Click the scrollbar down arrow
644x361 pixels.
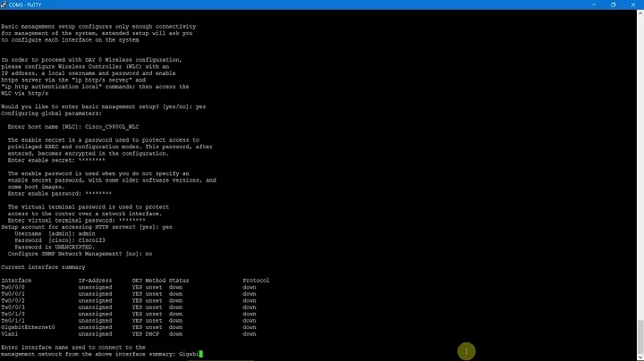tap(640, 357)
